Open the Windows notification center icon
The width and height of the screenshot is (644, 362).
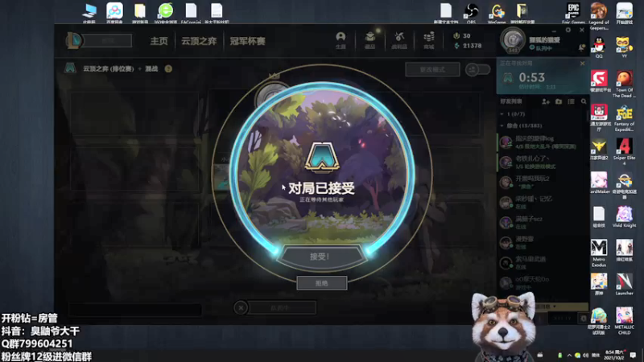633,355
